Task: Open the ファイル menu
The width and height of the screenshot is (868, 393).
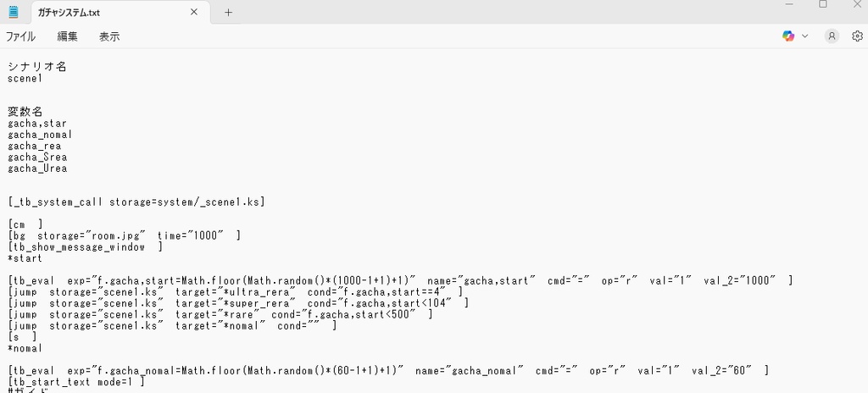Action: (x=21, y=36)
